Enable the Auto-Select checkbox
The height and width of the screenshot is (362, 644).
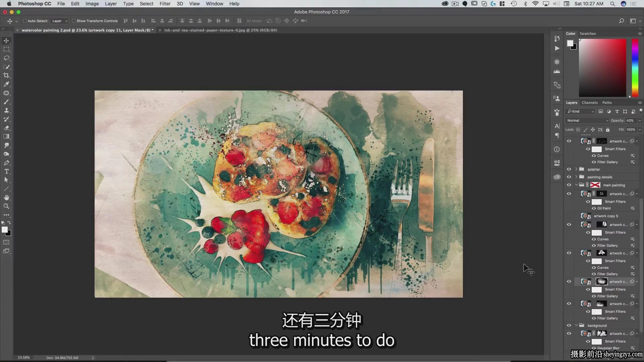pyautogui.click(x=25, y=21)
